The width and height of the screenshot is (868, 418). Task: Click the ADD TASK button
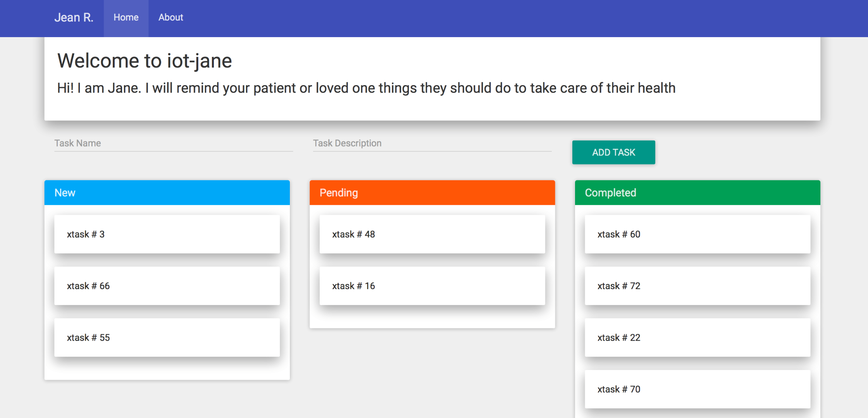613,152
